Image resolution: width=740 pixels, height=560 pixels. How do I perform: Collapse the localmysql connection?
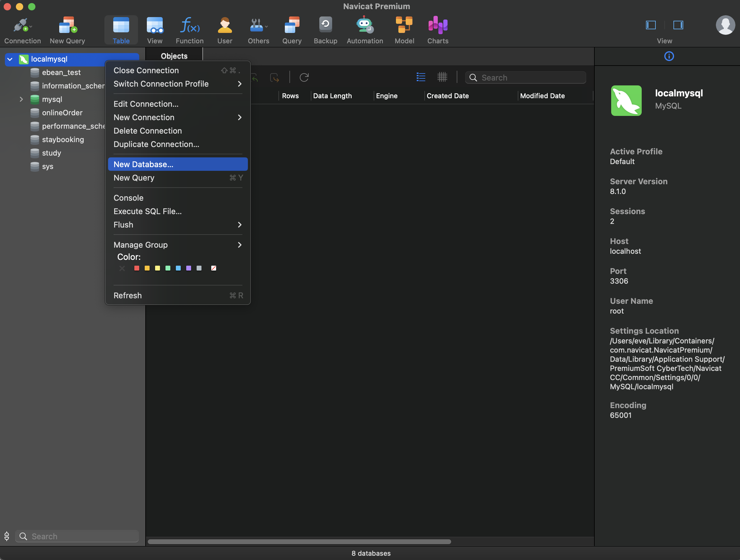pos(10,59)
